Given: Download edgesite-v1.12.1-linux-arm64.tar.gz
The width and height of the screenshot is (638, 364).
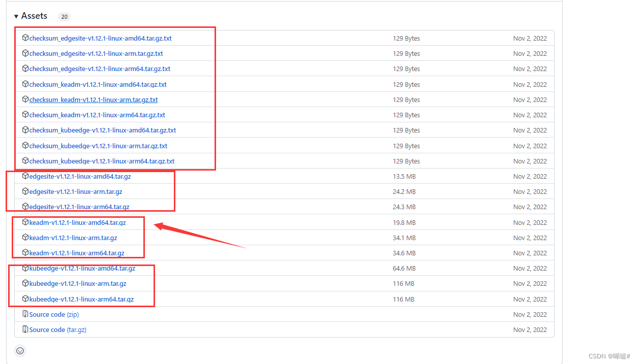Looking at the screenshot, I should click(x=79, y=207).
